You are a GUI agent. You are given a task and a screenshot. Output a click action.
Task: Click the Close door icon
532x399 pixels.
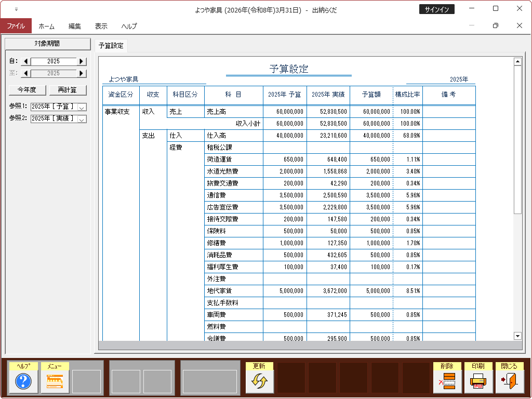coord(509,382)
